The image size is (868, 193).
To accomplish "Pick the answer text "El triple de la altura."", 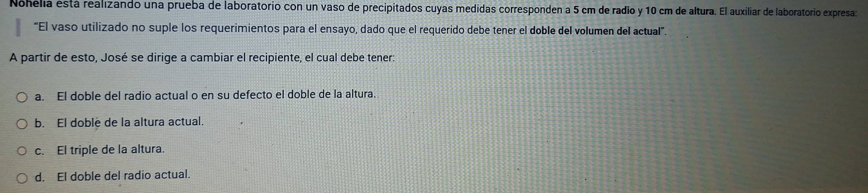I will [x=111, y=149].
